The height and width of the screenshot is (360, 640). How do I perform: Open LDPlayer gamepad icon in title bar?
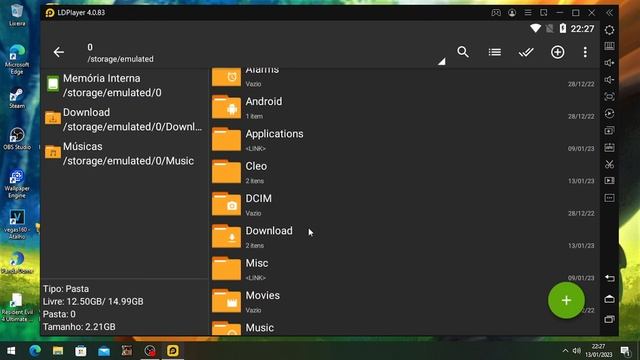coord(496,13)
